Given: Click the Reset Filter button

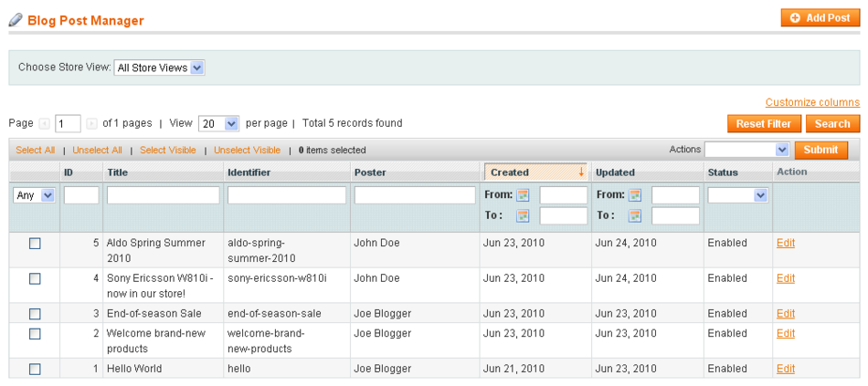Looking at the screenshot, I should (x=764, y=124).
